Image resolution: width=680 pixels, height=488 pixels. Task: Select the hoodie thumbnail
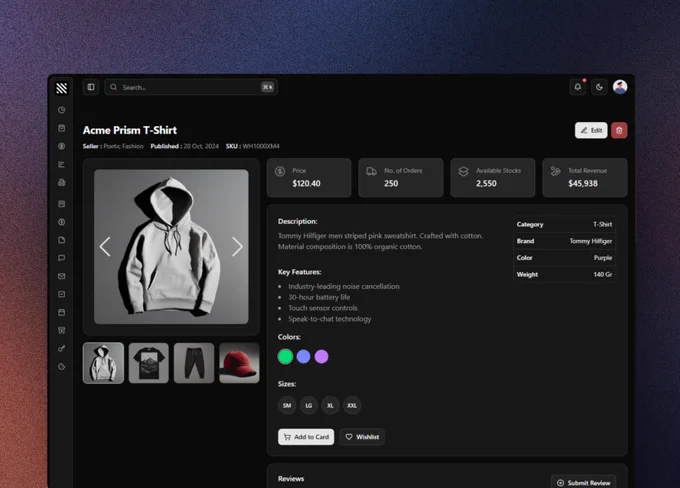(x=104, y=363)
